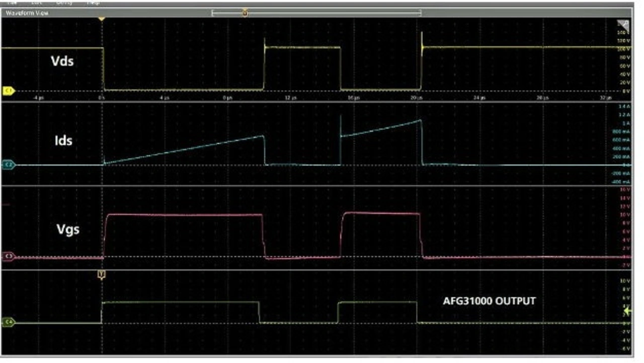The height and width of the screenshot is (363, 644).
Task: Open the File menu
Action: coord(12,3)
